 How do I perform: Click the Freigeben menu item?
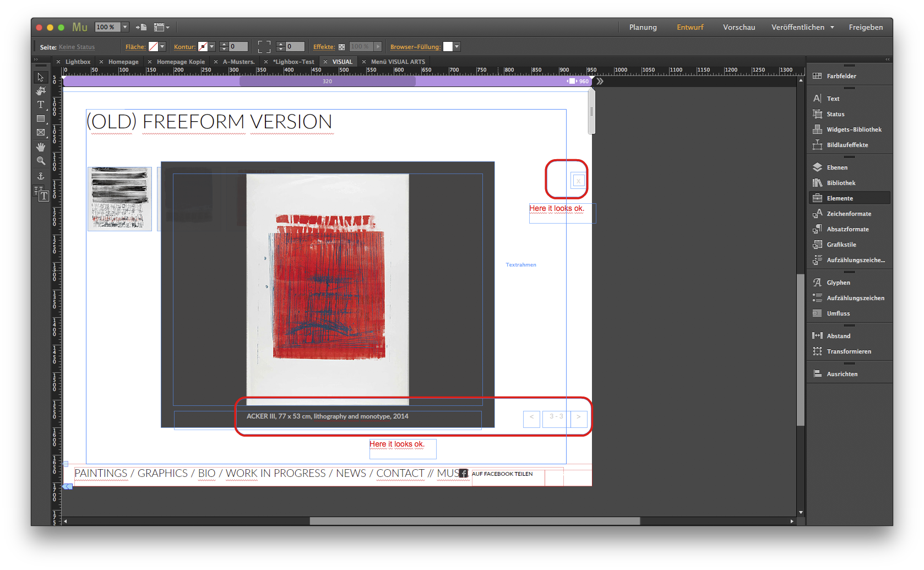(866, 27)
